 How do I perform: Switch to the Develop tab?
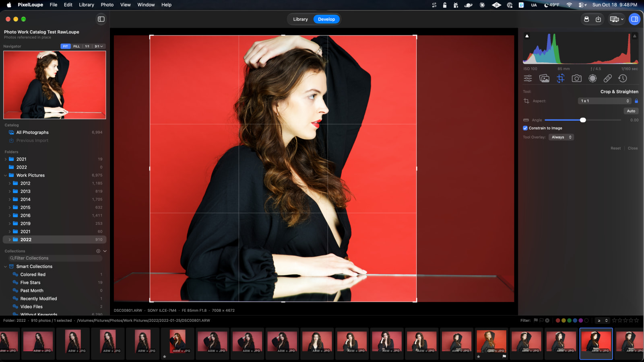point(326,19)
